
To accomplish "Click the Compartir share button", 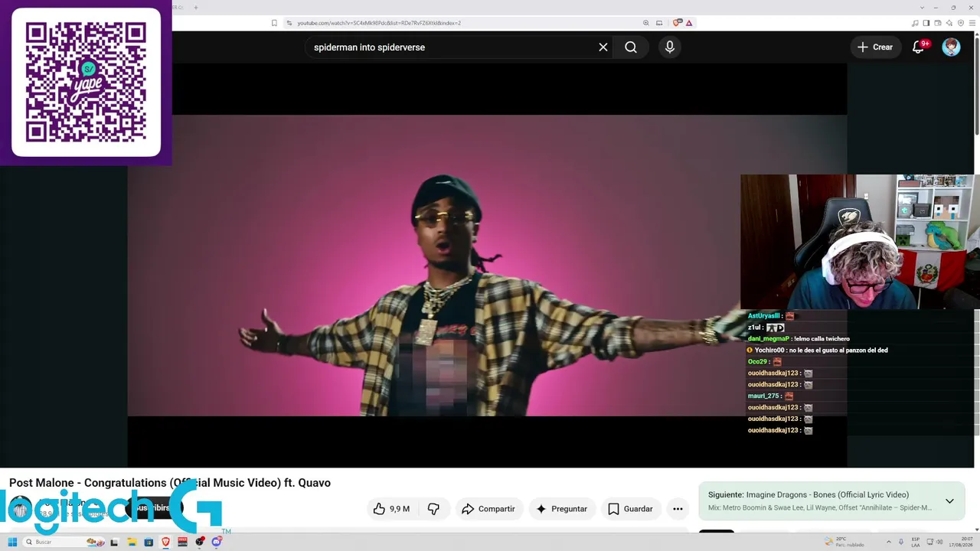I will [x=488, y=509].
